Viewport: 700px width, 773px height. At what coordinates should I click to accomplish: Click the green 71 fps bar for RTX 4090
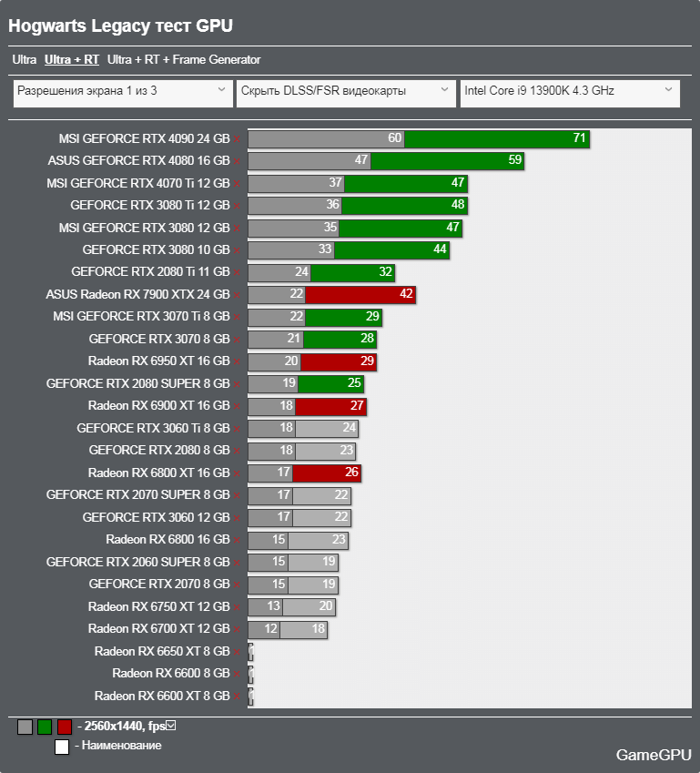tap(497, 139)
